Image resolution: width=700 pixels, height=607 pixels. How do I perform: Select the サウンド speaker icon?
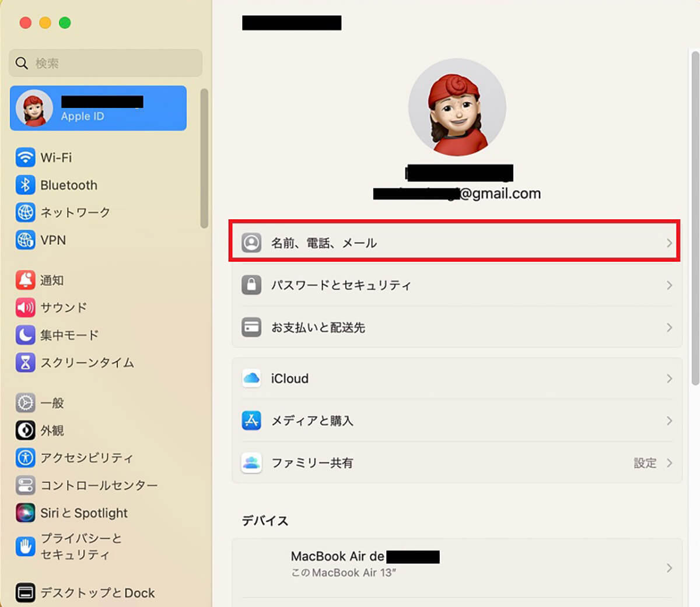click(x=25, y=307)
